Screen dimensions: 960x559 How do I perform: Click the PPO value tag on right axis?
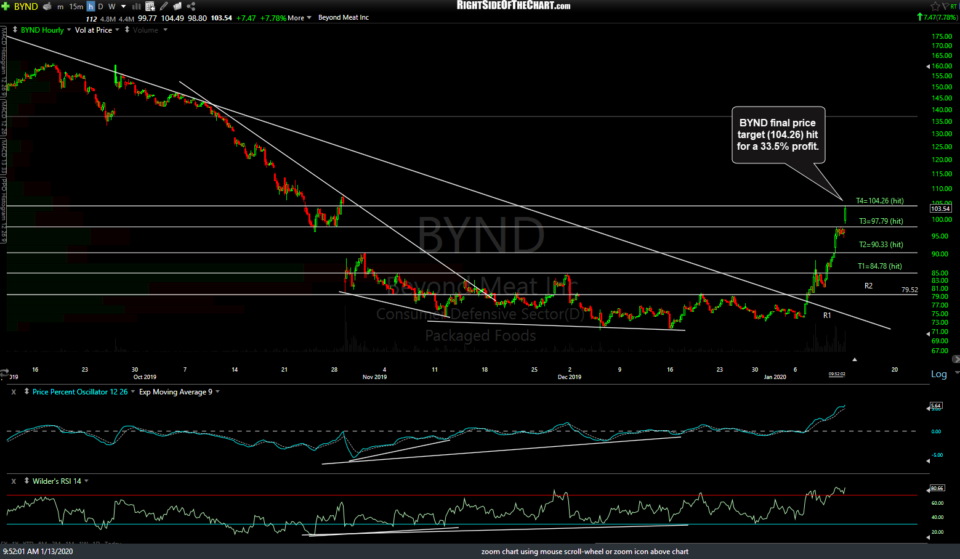point(936,406)
